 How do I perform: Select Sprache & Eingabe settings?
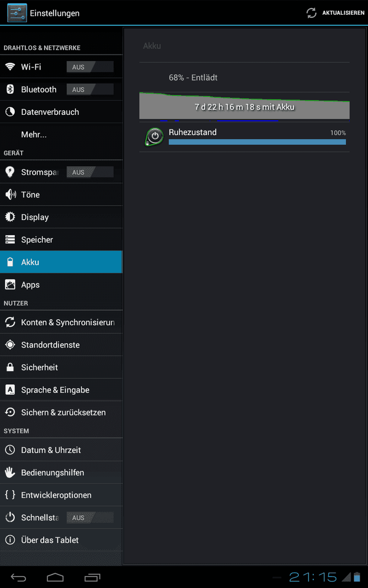(x=61, y=390)
